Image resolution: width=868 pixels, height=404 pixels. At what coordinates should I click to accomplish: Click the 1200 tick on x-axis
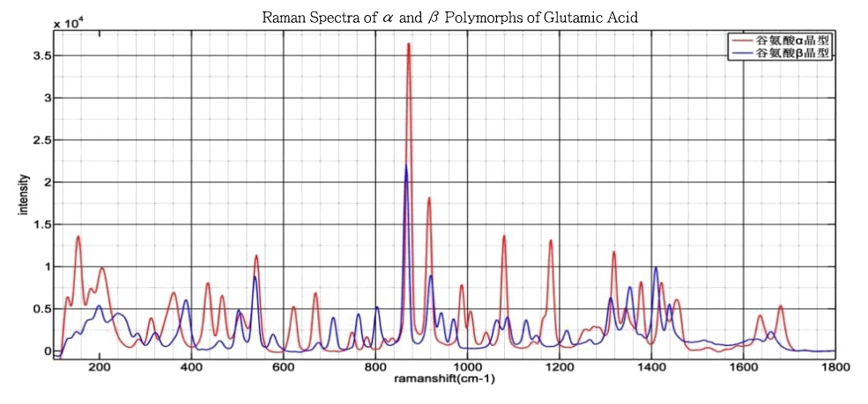tap(560, 366)
